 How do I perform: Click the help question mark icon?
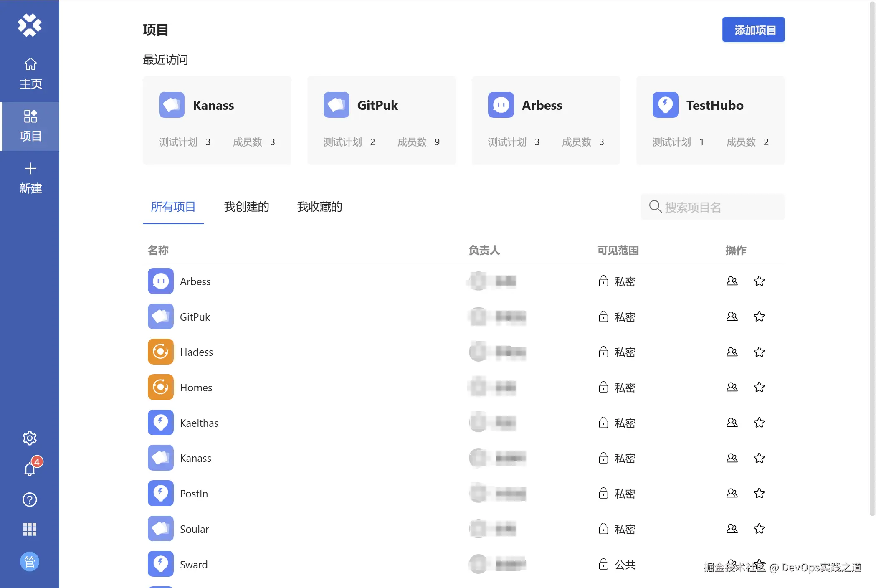pyautogui.click(x=30, y=499)
